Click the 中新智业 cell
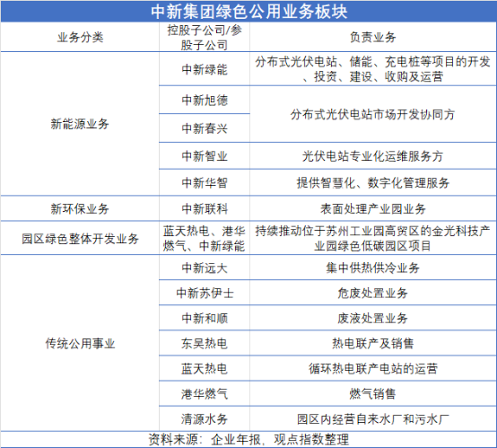497x448 pixels. point(205,156)
